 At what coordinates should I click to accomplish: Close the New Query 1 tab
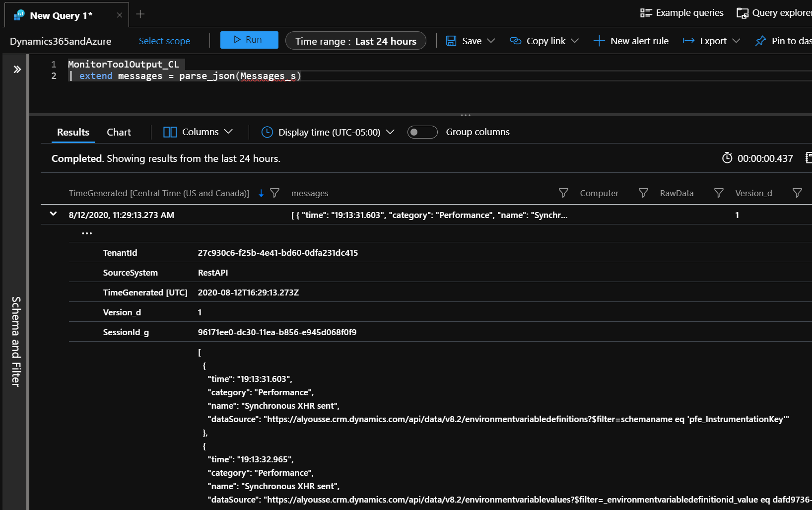[x=119, y=15]
